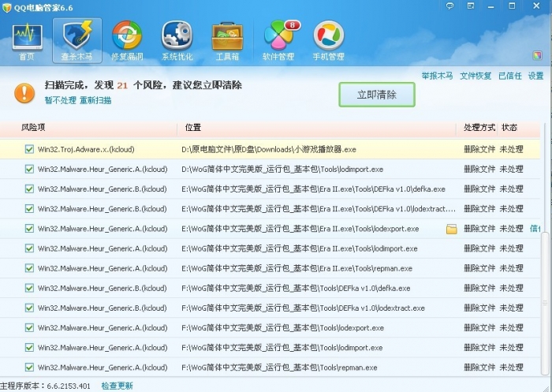Open the 首页 home icon
The height and width of the screenshot is (392, 552).
tap(27, 41)
